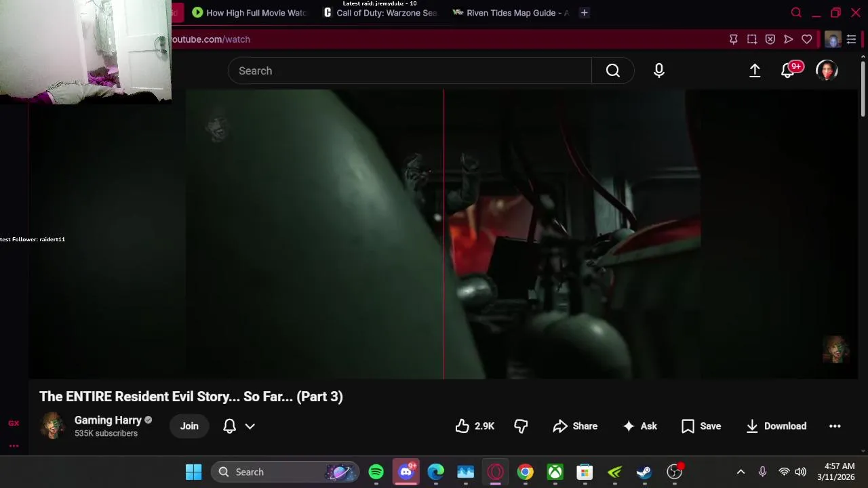Show hidden system tray icons
This screenshot has height=488, width=868.
tap(741, 472)
